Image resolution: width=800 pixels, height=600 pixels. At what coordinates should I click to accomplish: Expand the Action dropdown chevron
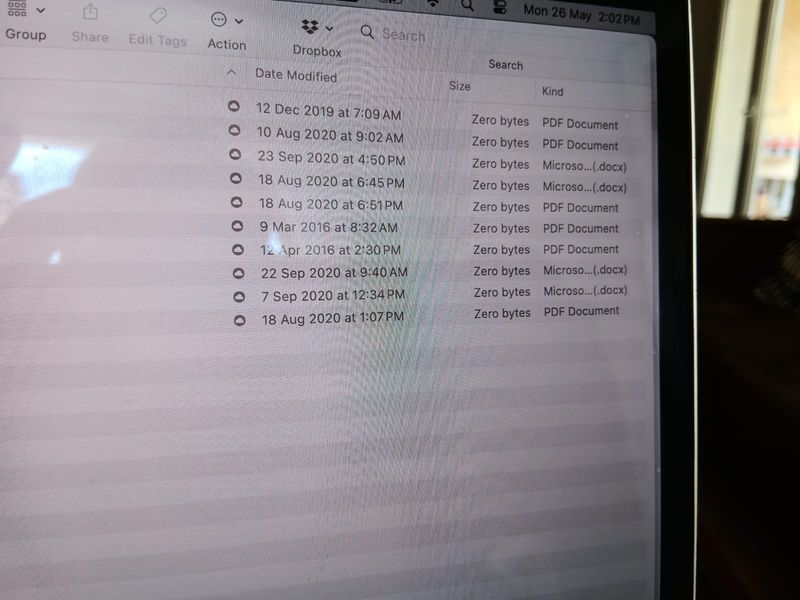pyautogui.click(x=239, y=21)
